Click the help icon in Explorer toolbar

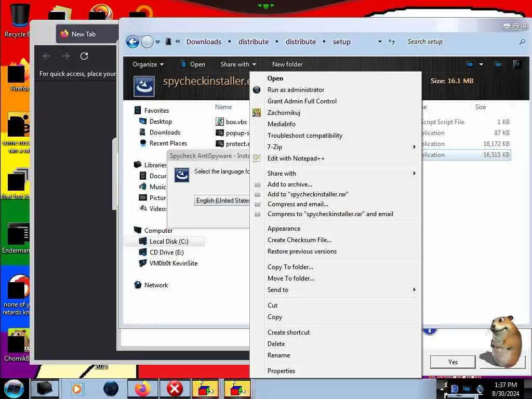[517, 64]
